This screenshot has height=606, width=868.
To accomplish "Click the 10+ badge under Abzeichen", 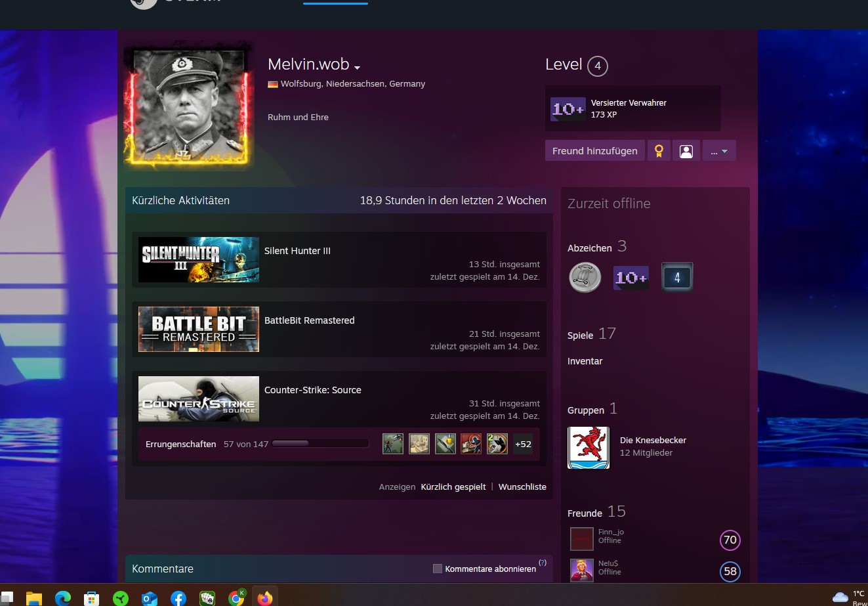I will tap(631, 278).
